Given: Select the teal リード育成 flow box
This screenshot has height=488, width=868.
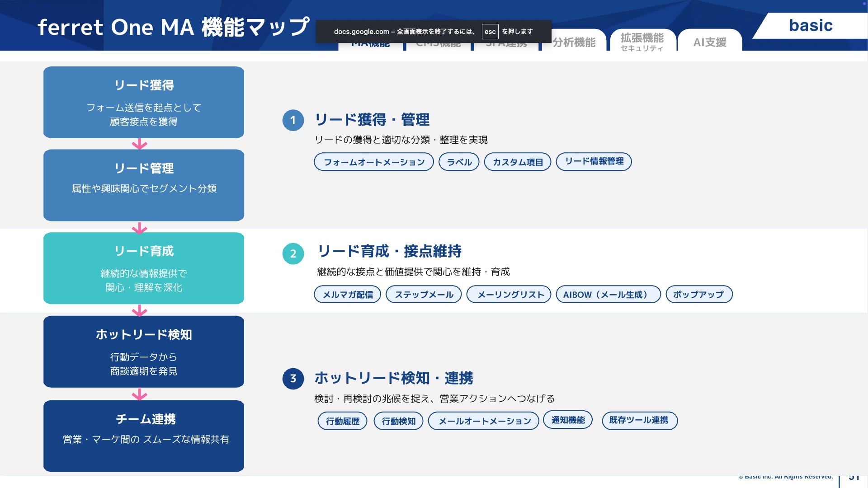Looking at the screenshot, I should click(144, 268).
